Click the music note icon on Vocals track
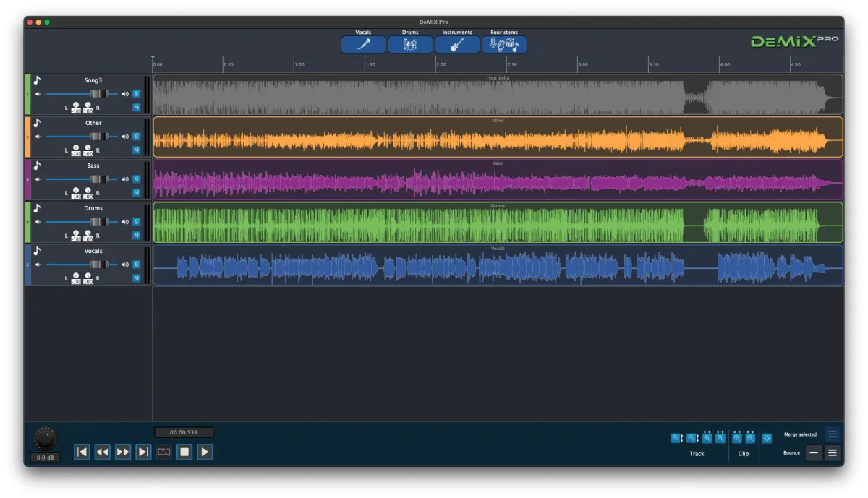This screenshot has width=868, height=498. [x=37, y=251]
